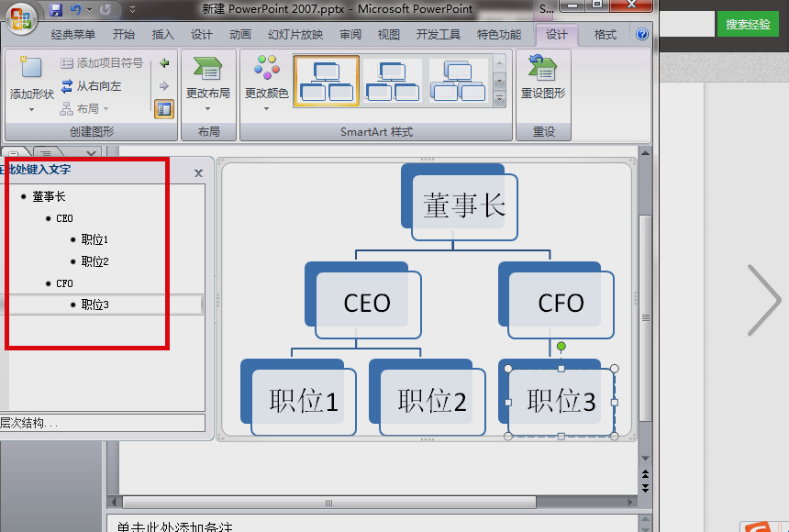Click 更改布局 change layout icon

pos(207,68)
